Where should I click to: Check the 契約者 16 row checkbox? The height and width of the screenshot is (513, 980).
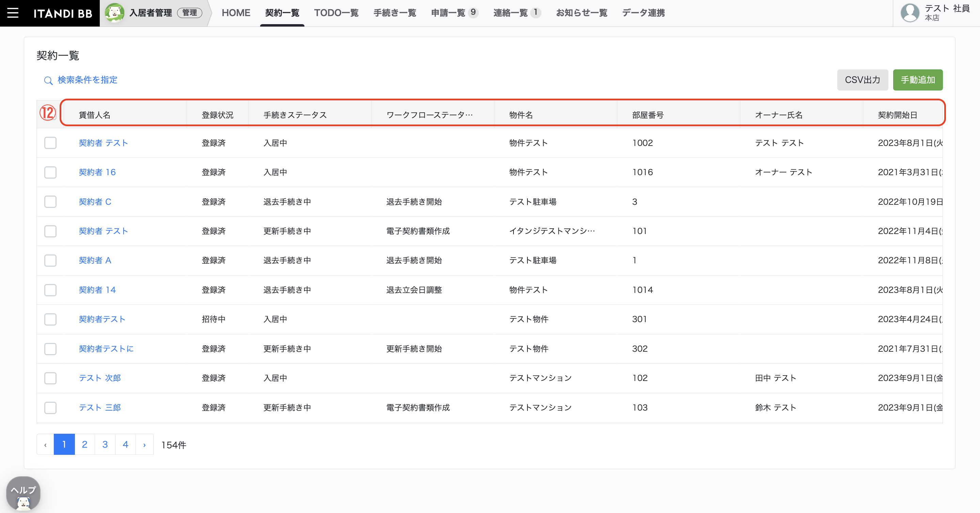[x=50, y=172]
